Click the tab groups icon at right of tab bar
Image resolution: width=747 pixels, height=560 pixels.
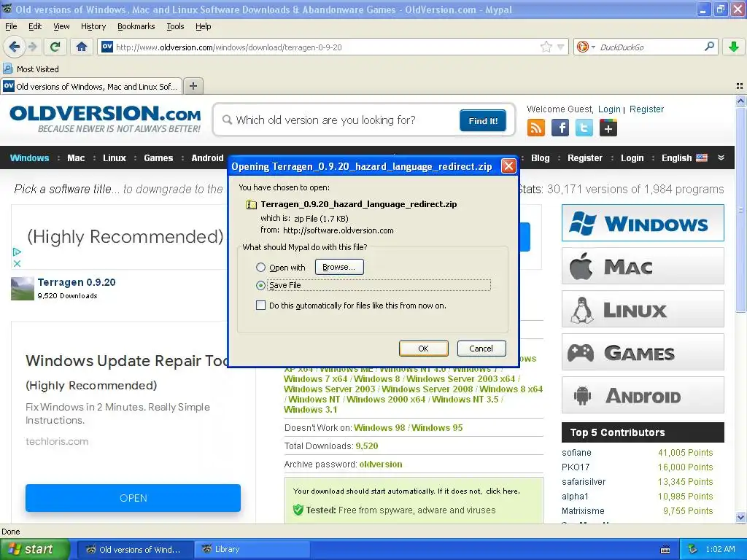740,86
